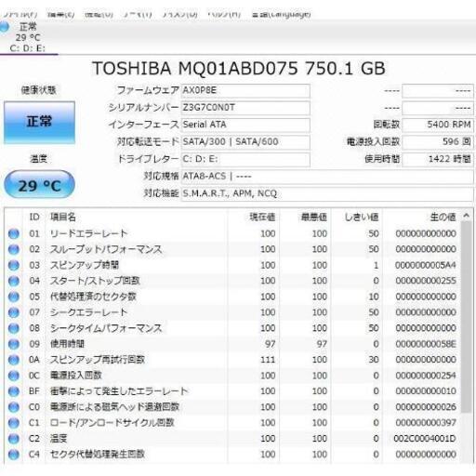Click status icon for 05 代替処理済のセクタ数
This screenshot has width=476, height=476.
pos(14,297)
